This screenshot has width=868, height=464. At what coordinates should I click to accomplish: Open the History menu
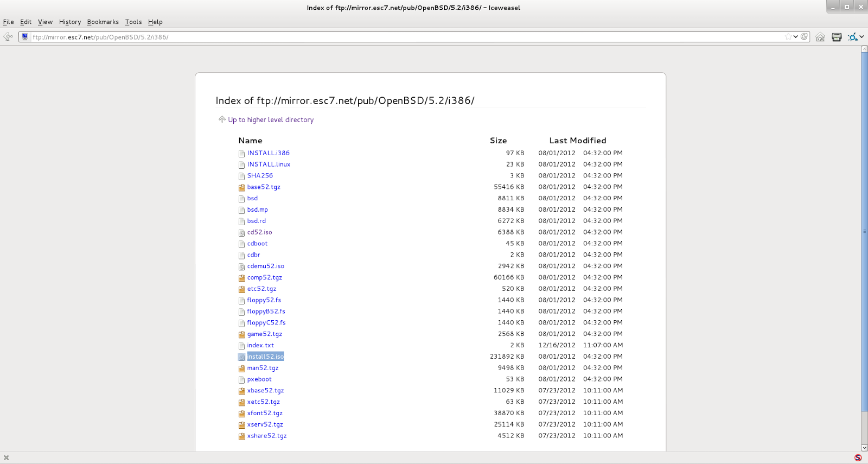(69, 22)
